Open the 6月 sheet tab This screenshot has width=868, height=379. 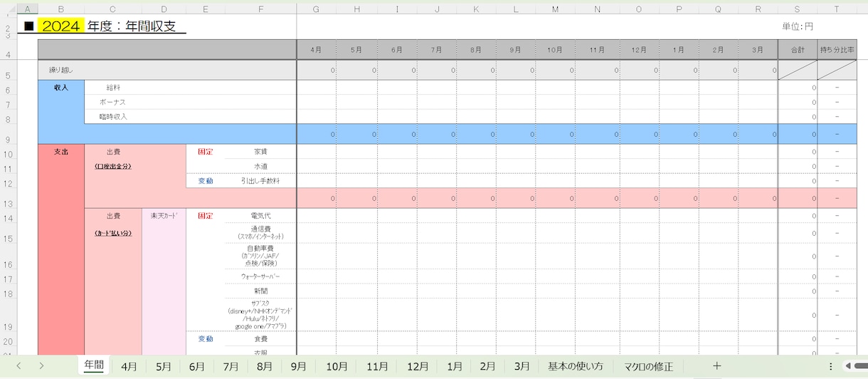tap(197, 366)
